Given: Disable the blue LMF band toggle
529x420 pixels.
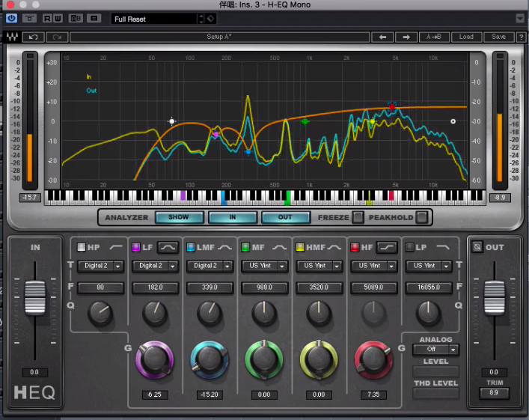Looking at the screenshot, I should 191,247.
